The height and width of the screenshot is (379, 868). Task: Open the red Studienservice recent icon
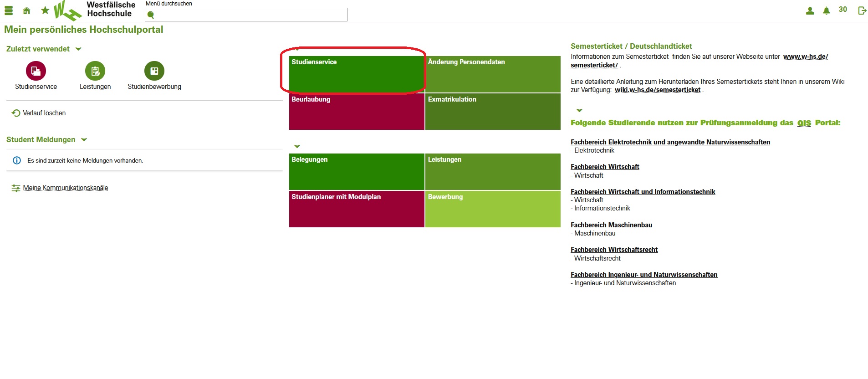click(36, 71)
